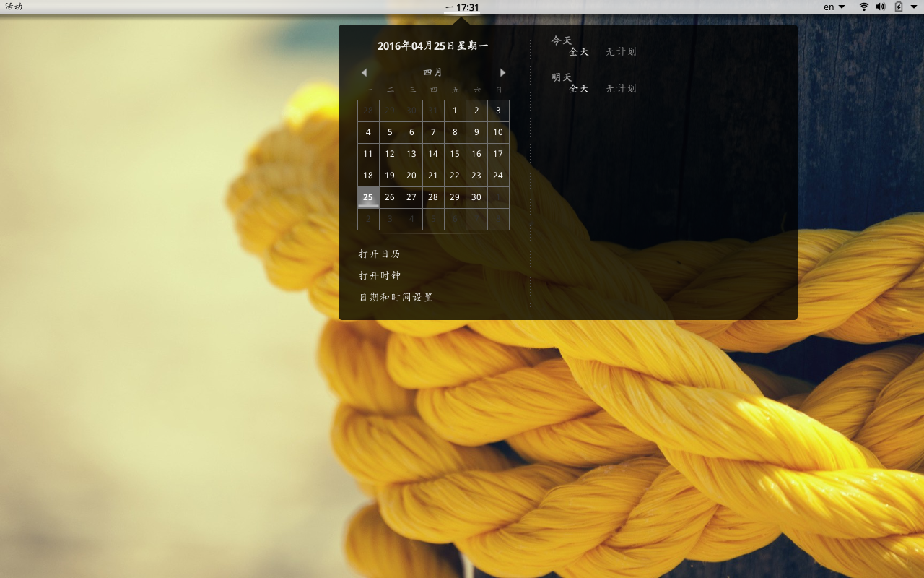924x578 pixels.
Task: Select April 3 in the calendar
Action: [498, 111]
